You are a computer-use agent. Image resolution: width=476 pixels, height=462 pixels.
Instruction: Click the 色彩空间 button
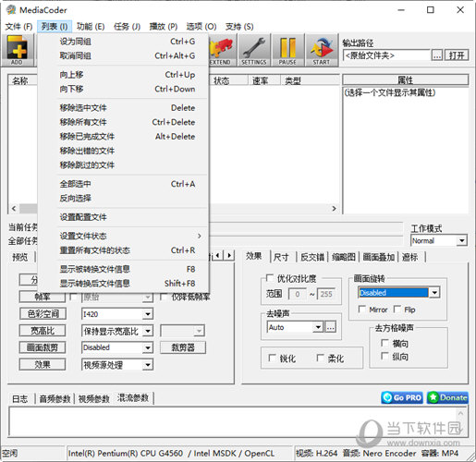(43, 314)
